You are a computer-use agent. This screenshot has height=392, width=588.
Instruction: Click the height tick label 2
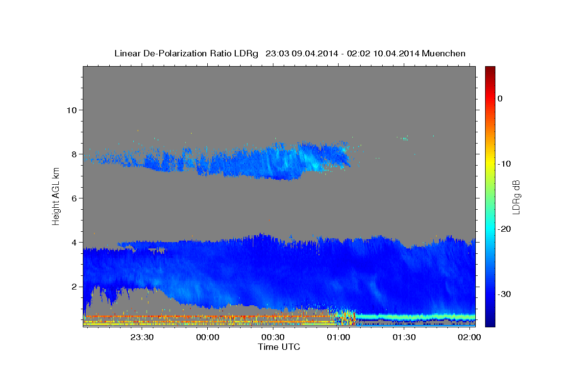[x=74, y=286]
